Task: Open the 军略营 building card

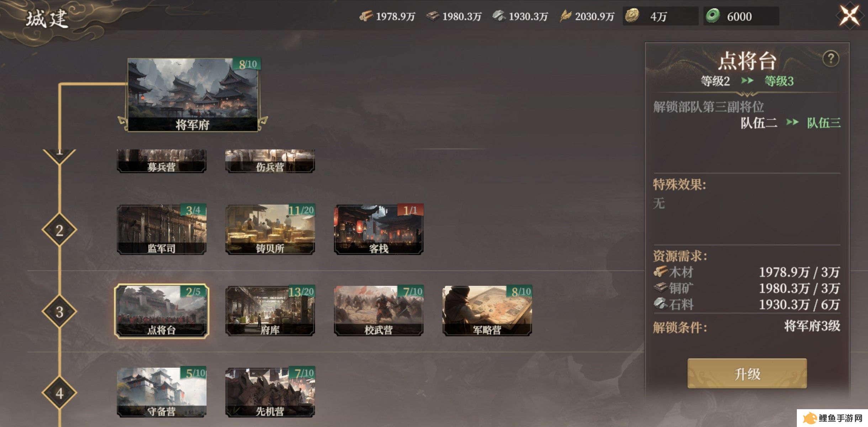Action: tap(487, 311)
